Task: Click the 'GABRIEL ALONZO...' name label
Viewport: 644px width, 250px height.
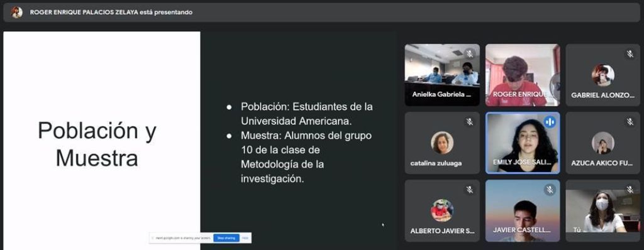Action: click(x=602, y=95)
